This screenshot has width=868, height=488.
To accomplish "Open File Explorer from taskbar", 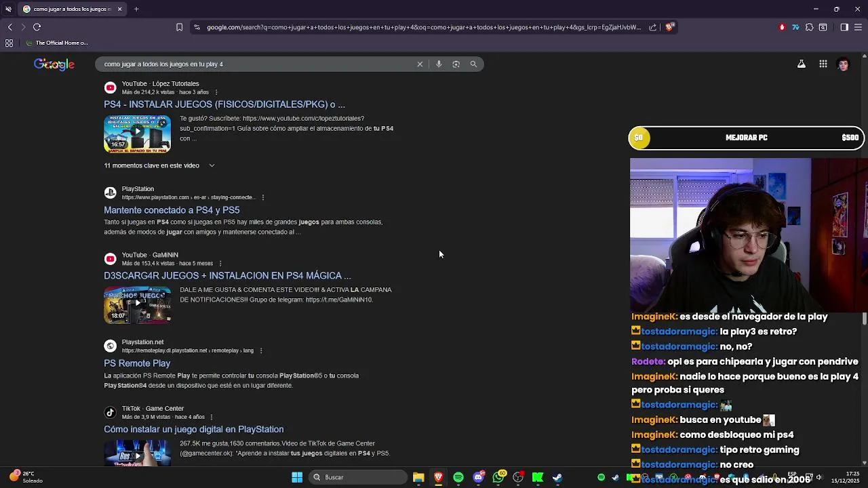I will pos(418,477).
